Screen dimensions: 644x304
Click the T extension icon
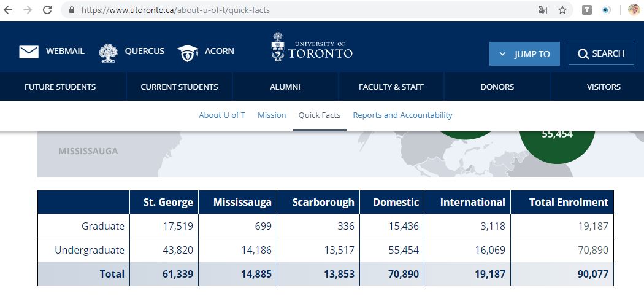point(587,10)
